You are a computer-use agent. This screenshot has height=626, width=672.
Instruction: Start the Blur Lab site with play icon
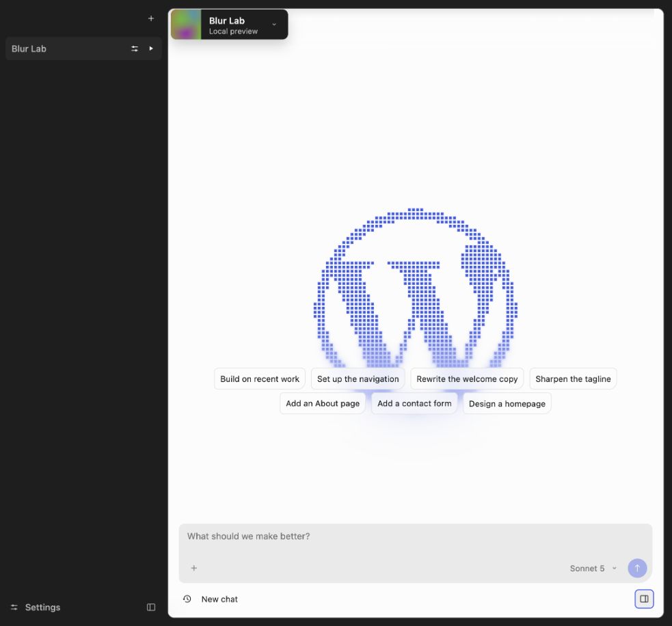point(151,49)
